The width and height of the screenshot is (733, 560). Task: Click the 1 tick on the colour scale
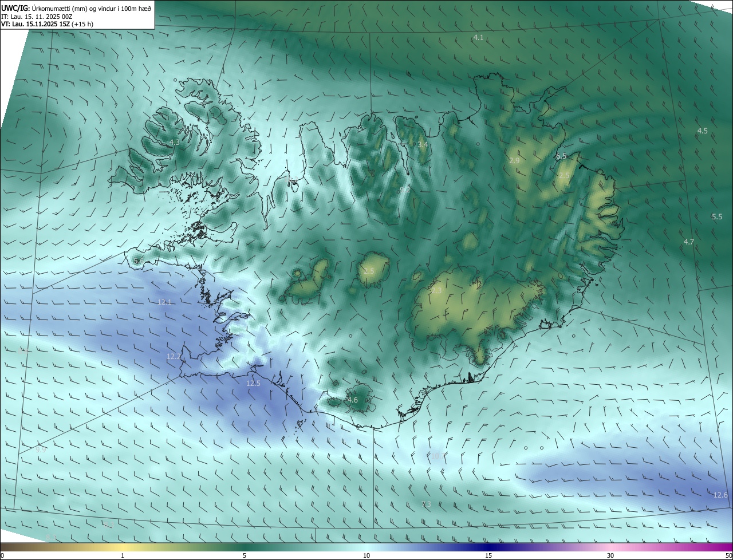123,555
